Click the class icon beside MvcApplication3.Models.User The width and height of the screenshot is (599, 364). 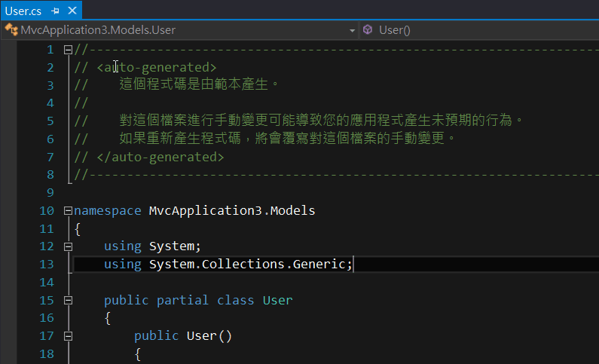[11, 30]
